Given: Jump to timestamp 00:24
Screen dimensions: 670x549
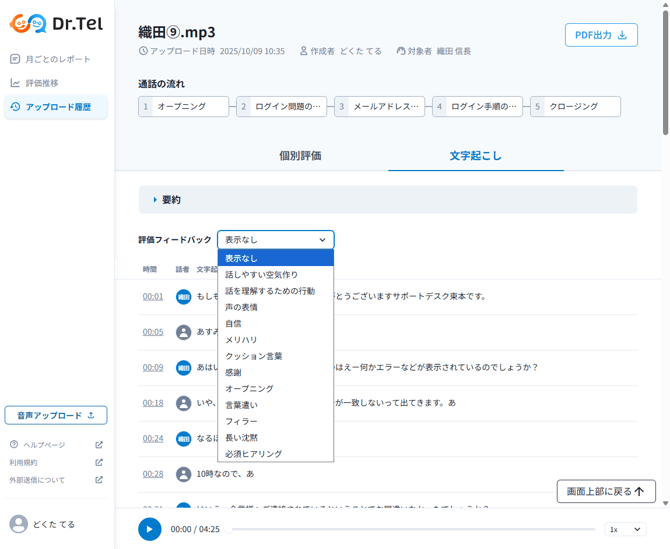Looking at the screenshot, I should [x=153, y=438].
